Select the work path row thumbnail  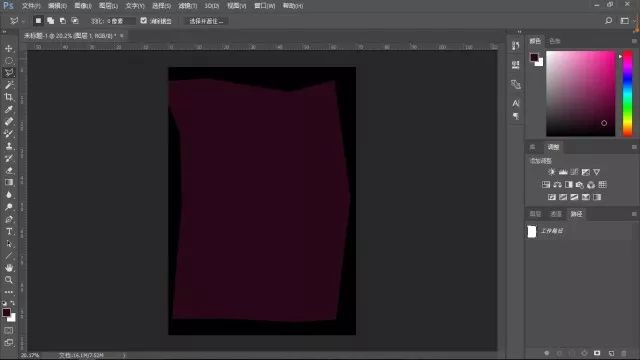[x=531, y=231]
